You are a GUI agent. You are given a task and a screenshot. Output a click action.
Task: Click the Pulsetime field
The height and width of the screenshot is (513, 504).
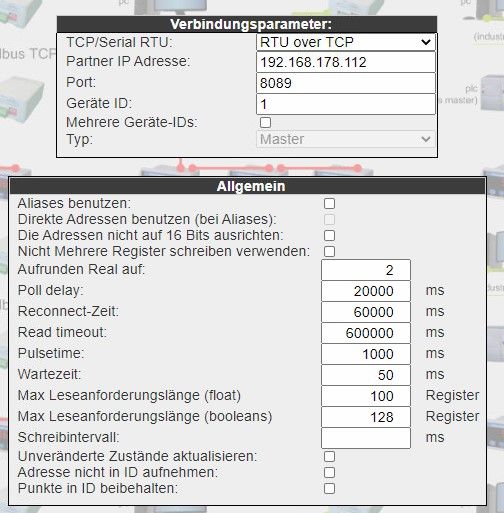point(366,354)
